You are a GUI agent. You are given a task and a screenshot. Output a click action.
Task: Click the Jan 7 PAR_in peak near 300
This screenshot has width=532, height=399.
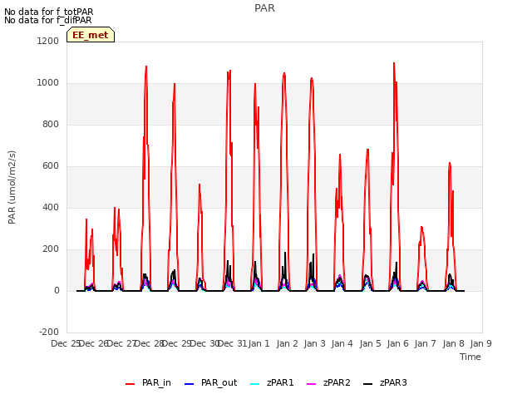[421, 227]
